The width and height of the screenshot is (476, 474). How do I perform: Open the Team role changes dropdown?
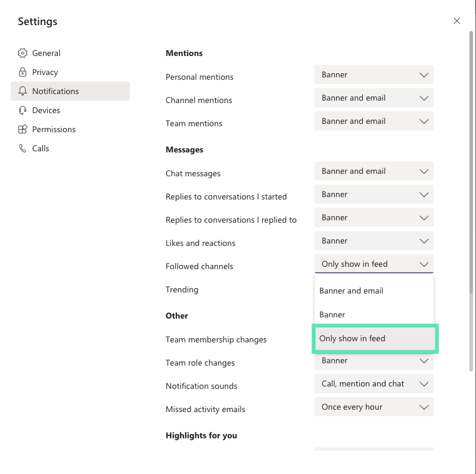[374, 360]
